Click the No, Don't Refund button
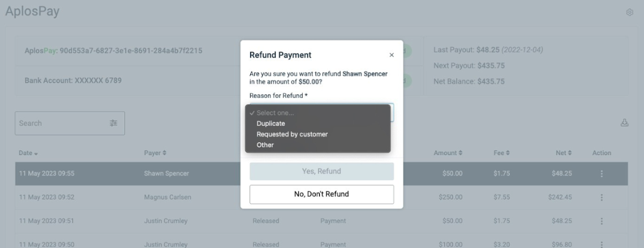The image size is (644, 248). click(321, 194)
